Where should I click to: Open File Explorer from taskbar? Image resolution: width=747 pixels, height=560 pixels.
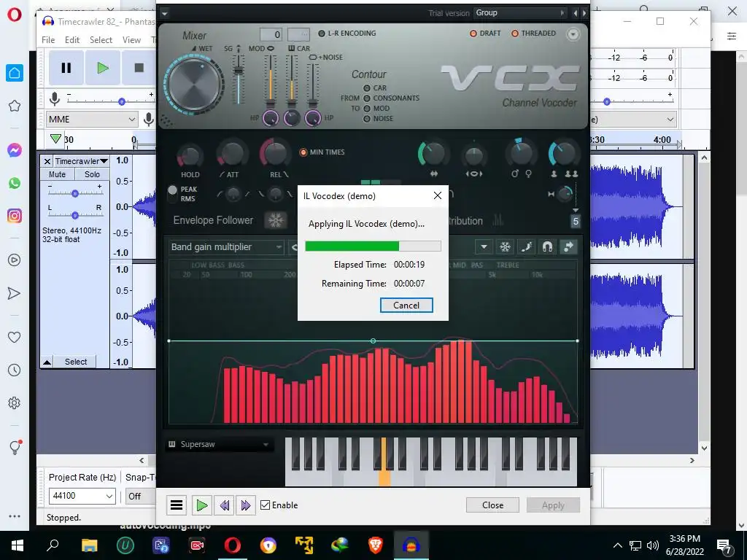pyautogui.click(x=90, y=545)
